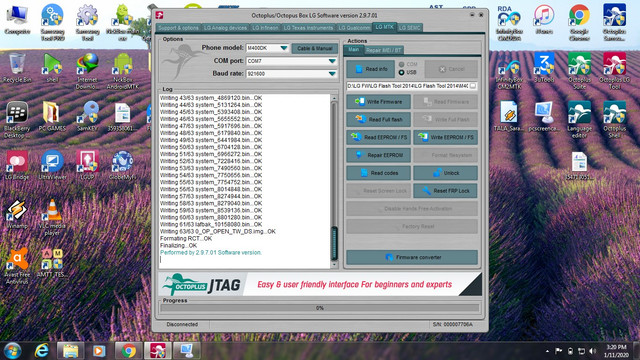Open Internet Explorer from the taskbar
Screen dimensions: 640x360
click(x=42, y=351)
